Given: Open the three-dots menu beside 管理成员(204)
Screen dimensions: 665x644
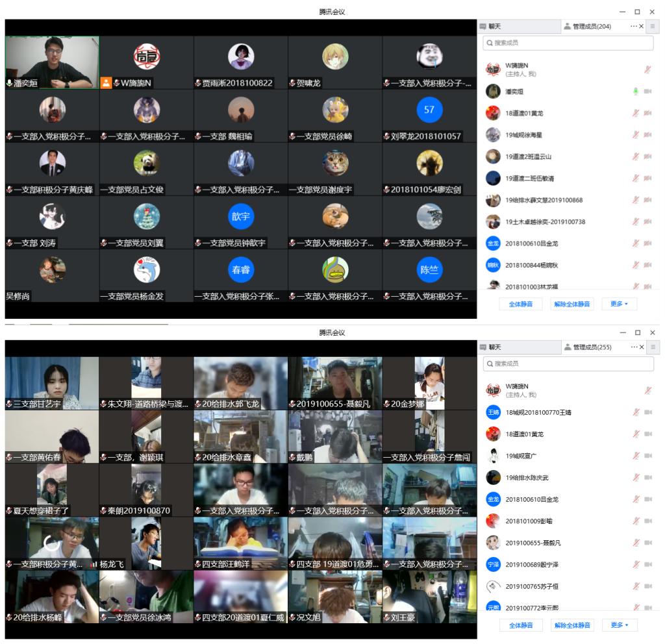Looking at the screenshot, I should pos(634,26).
